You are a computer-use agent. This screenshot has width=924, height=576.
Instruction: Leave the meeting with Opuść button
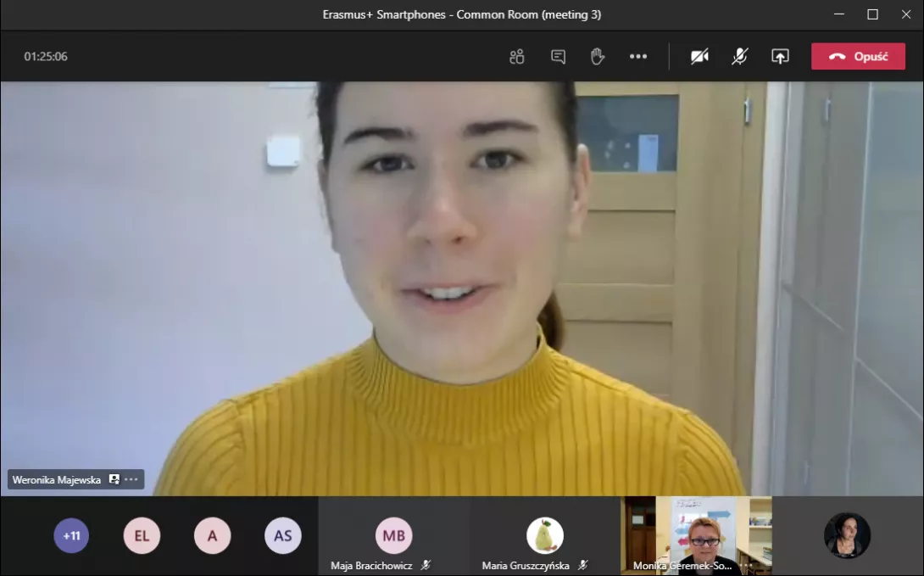coord(858,57)
